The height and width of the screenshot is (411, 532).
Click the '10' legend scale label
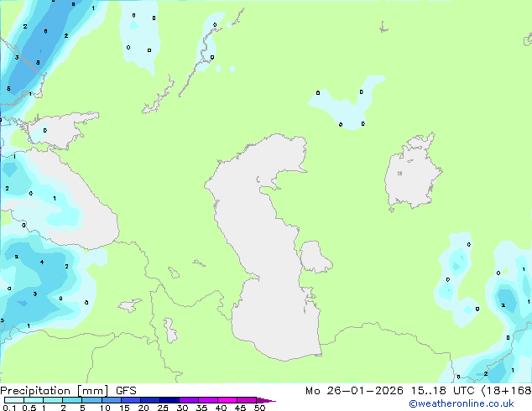point(105,408)
